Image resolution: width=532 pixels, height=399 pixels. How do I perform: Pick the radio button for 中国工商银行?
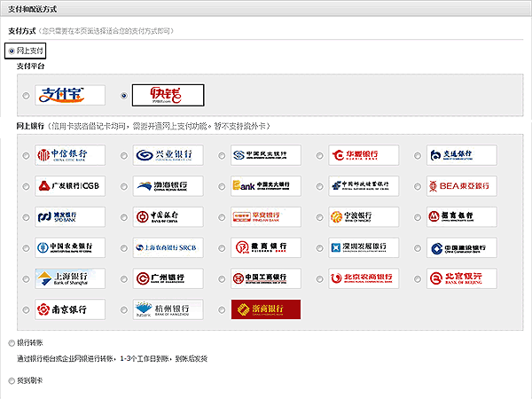tap(222, 279)
